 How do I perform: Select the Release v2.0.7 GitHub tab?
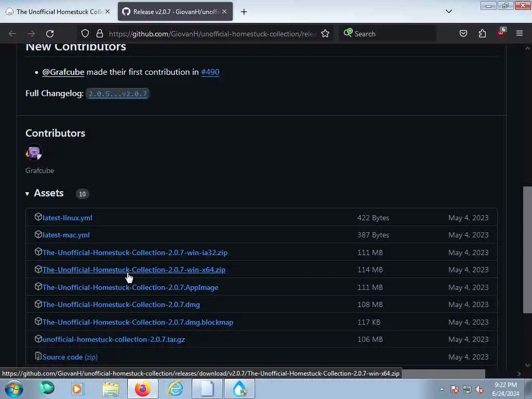175,11
